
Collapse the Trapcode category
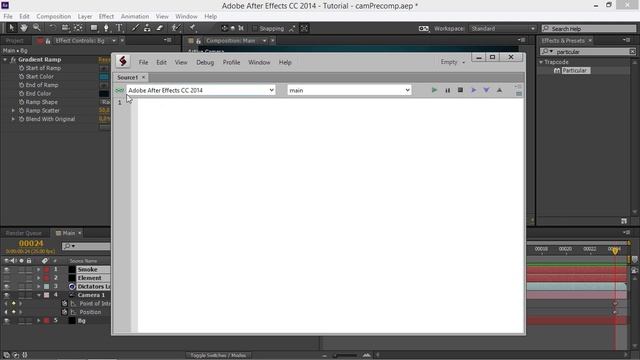pyautogui.click(x=541, y=62)
